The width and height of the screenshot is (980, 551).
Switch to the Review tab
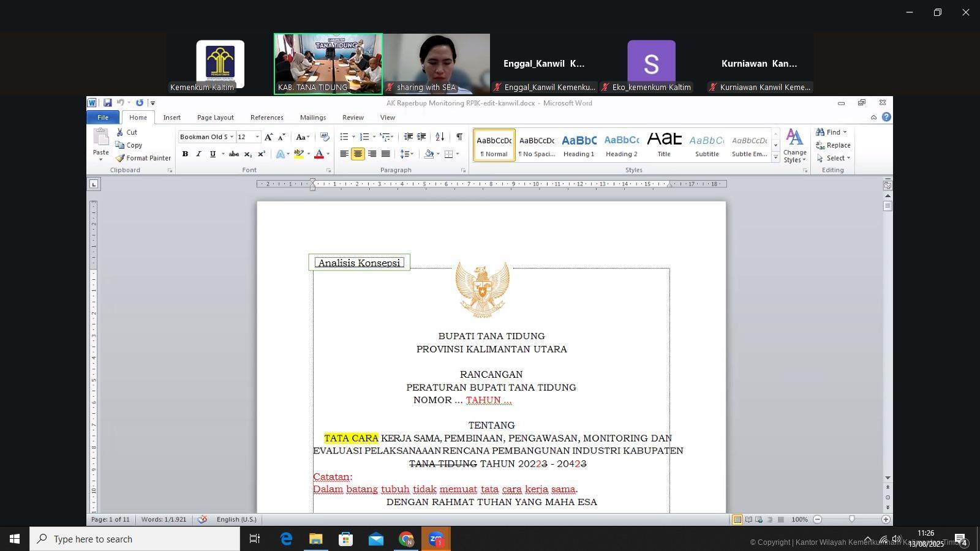(353, 118)
